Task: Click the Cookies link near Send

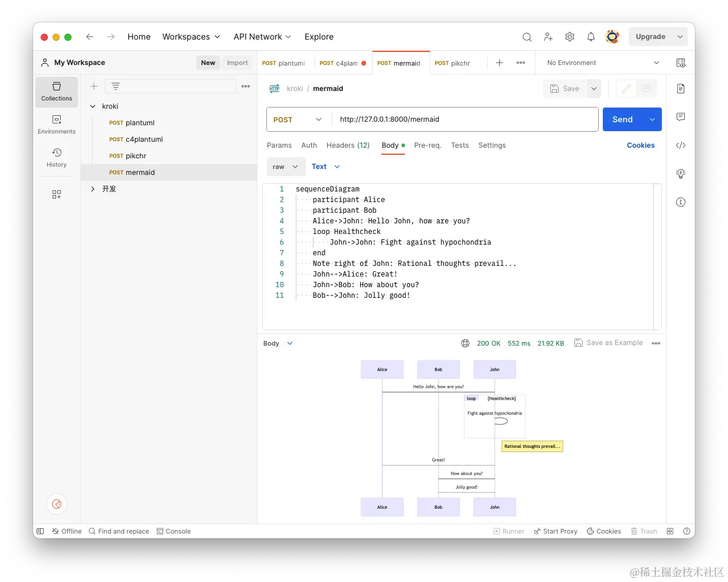Action: pyautogui.click(x=641, y=145)
